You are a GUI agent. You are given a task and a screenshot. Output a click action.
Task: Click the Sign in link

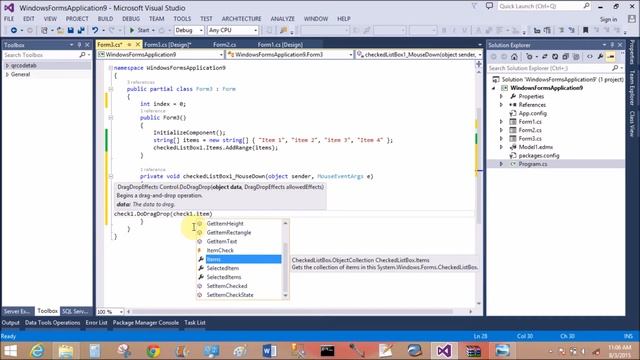[608, 20]
